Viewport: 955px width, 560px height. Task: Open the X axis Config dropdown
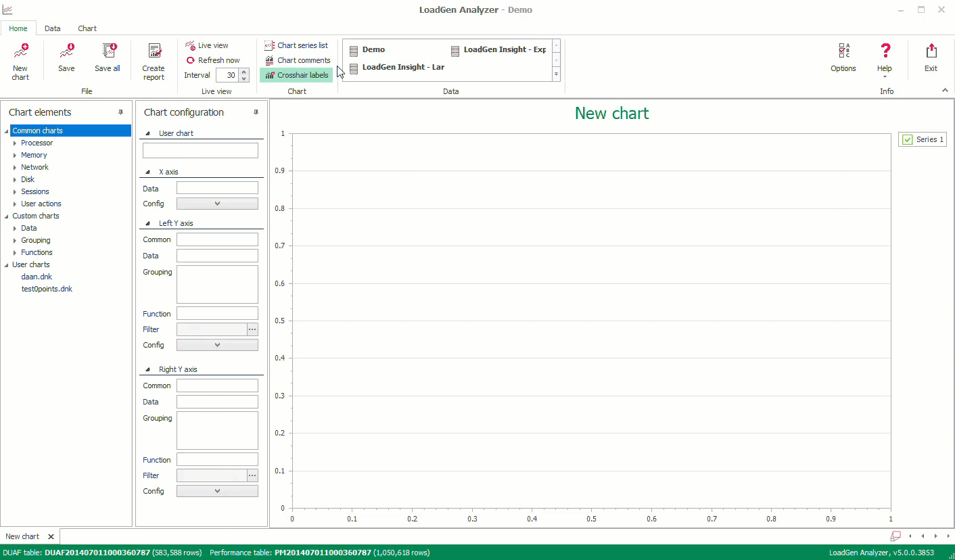pos(217,204)
